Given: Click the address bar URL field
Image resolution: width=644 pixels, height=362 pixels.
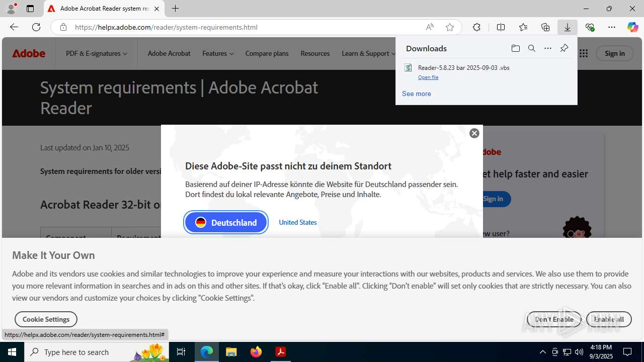Looking at the screenshot, I should (x=247, y=27).
